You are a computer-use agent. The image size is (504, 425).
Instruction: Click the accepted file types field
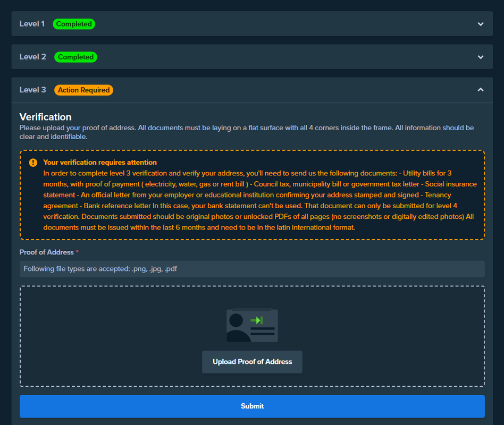coord(253,269)
